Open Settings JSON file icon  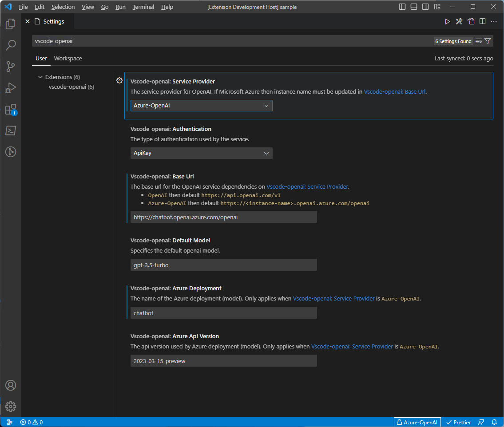pyautogui.click(x=471, y=21)
